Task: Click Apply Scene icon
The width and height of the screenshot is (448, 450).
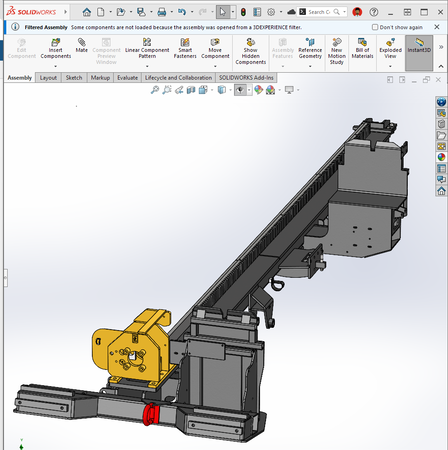Action: (x=270, y=90)
